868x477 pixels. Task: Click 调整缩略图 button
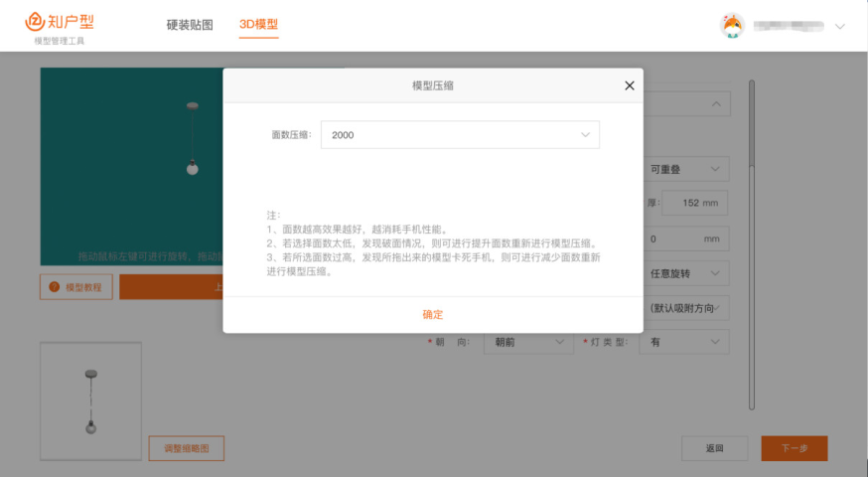tap(187, 448)
